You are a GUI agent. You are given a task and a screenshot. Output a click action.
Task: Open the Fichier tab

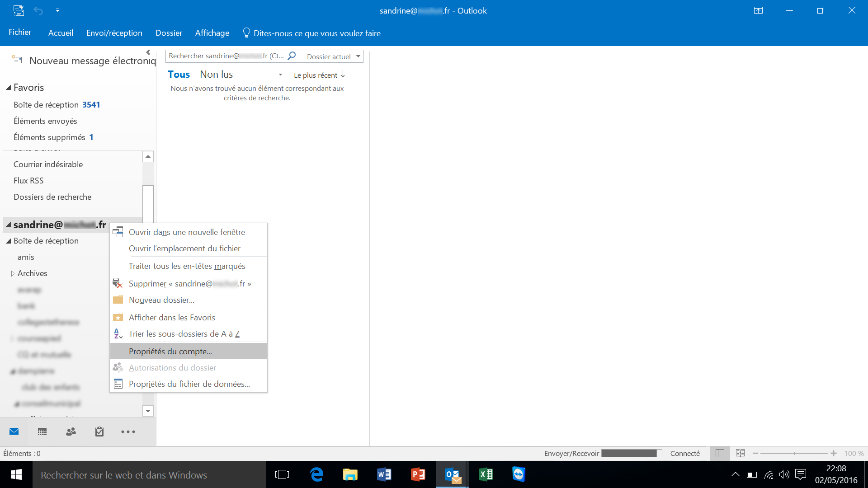coord(20,33)
